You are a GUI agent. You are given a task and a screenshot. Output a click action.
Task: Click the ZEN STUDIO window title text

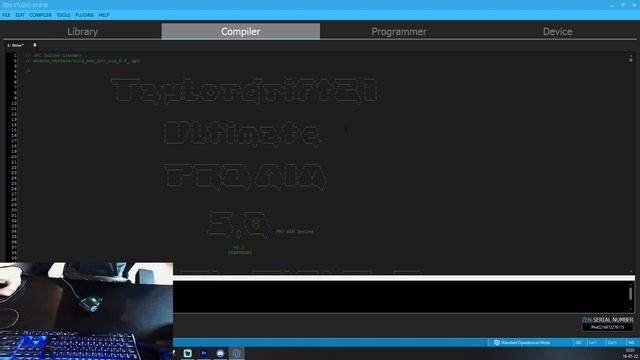[25, 5]
